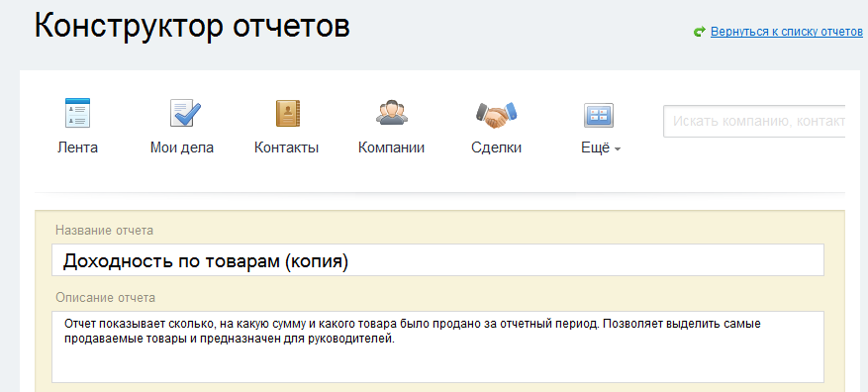Click the Ещё grid icon
This screenshot has width=868, height=392.
pos(599,115)
